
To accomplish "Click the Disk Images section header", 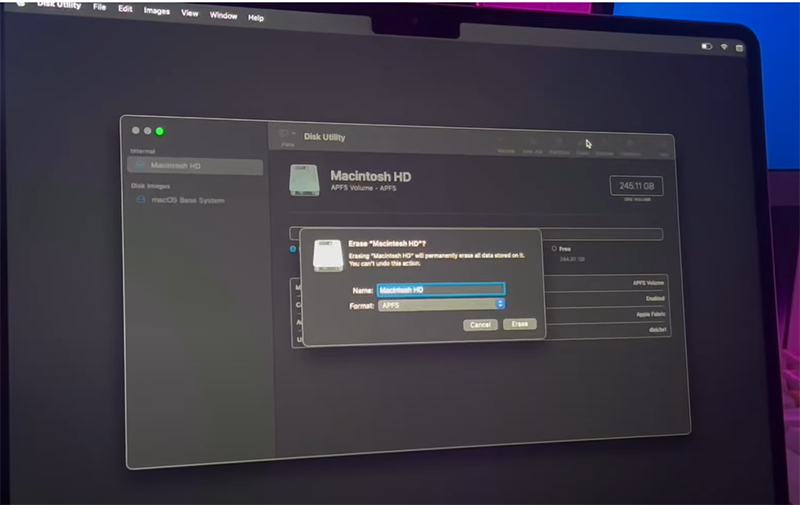I will tap(151, 186).
